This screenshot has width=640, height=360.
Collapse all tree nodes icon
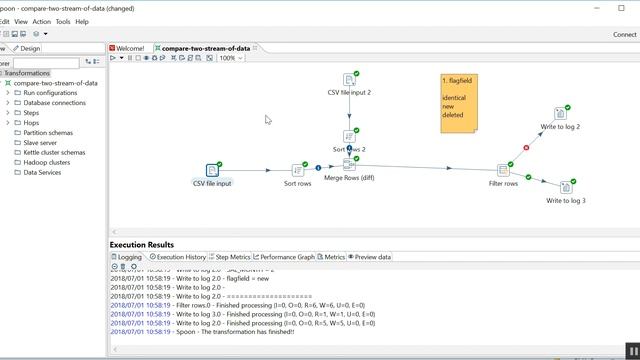pyautogui.click(x=96, y=62)
